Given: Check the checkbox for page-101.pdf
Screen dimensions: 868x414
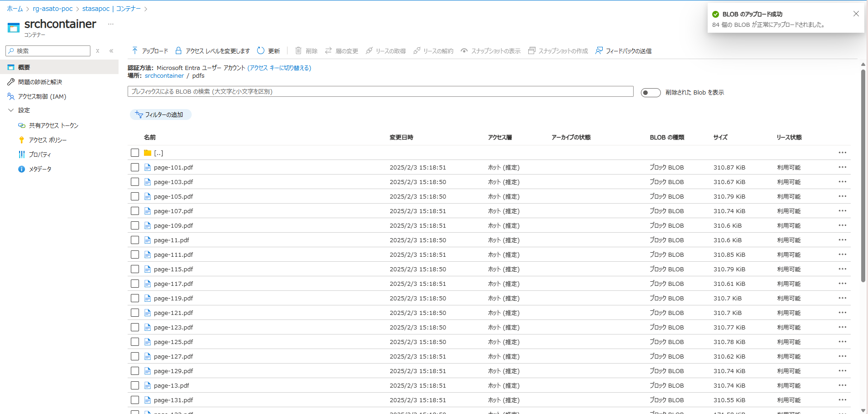Looking at the screenshot, I should point(134,167).
